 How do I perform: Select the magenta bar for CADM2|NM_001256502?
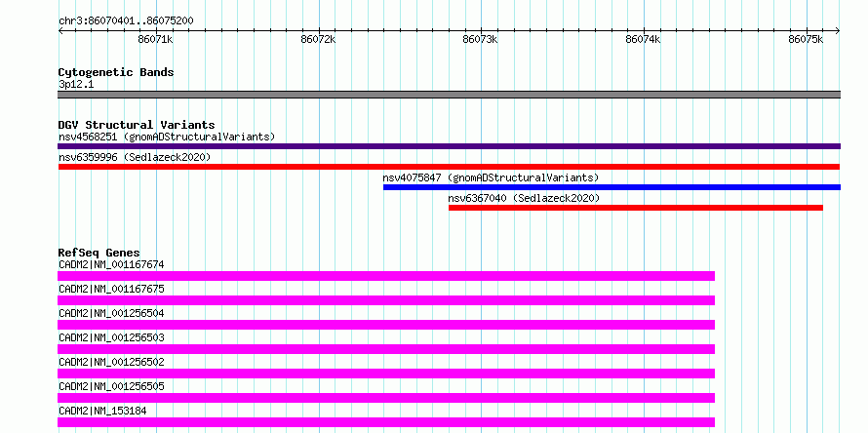pyautogui.click(x=386, y=374)
